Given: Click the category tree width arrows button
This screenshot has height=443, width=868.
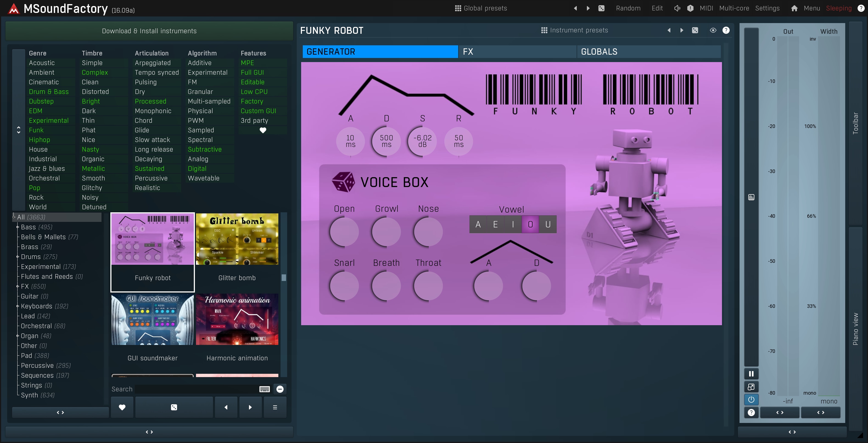Looking at the screenshot, I should pyautogui.click(x=60, y=412).
